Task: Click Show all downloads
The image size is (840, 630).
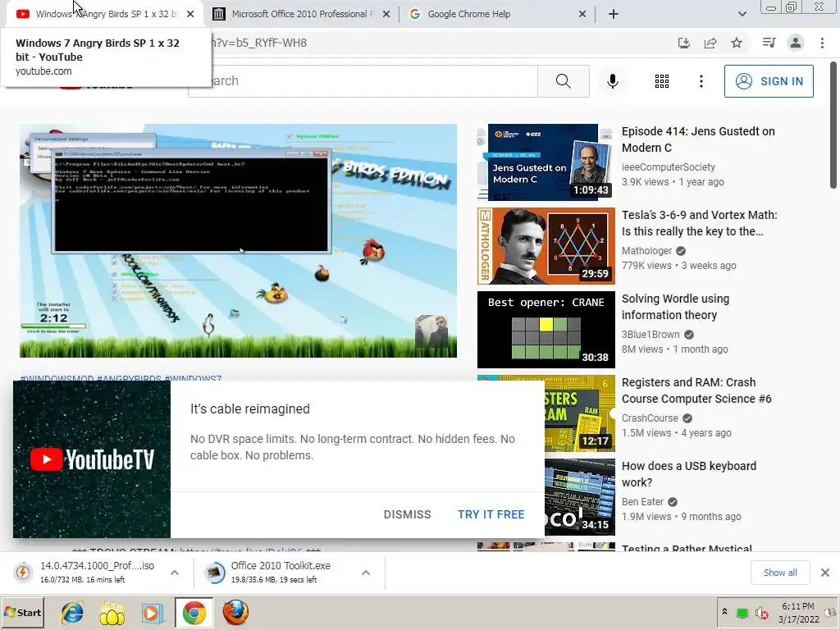Action: (x=780, y=572)
